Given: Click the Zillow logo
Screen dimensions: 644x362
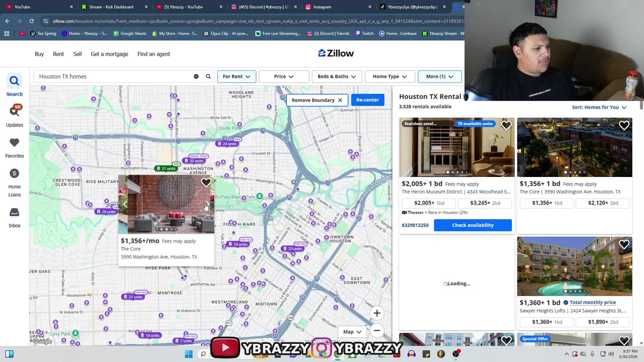Looking at the screenshot, I should tap(336, 53).
